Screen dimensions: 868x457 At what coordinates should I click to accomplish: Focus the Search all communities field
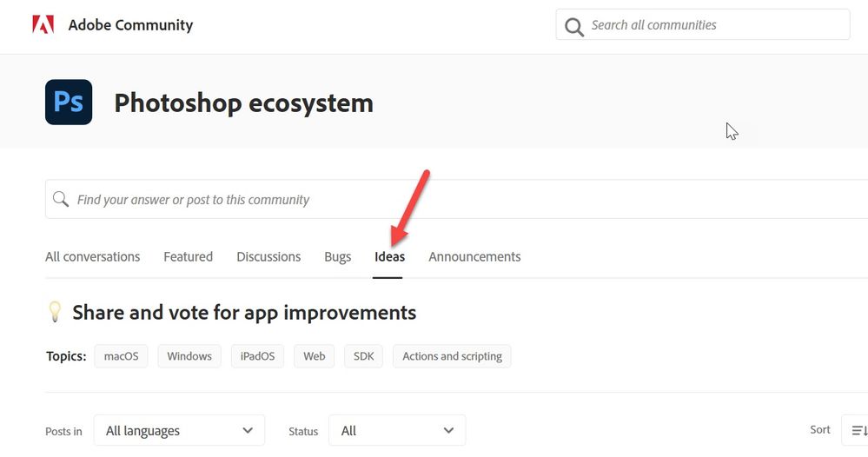click(x=712, y=25)
